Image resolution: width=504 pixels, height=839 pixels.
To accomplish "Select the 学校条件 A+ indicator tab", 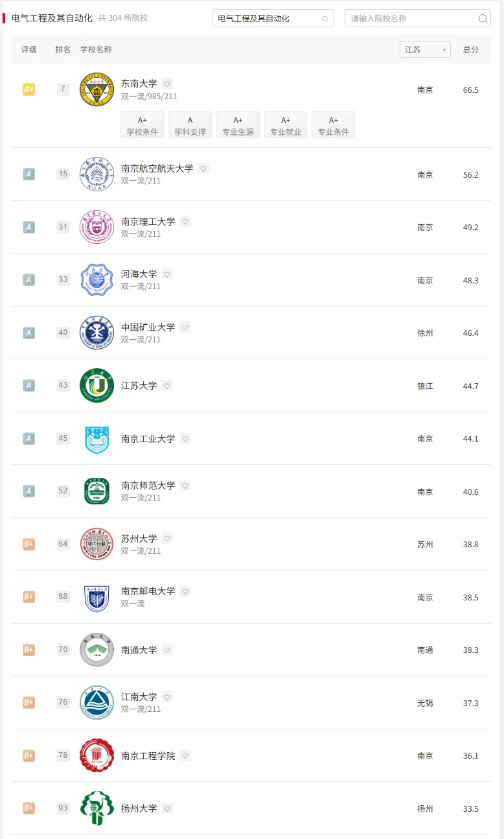I will 143,125.
